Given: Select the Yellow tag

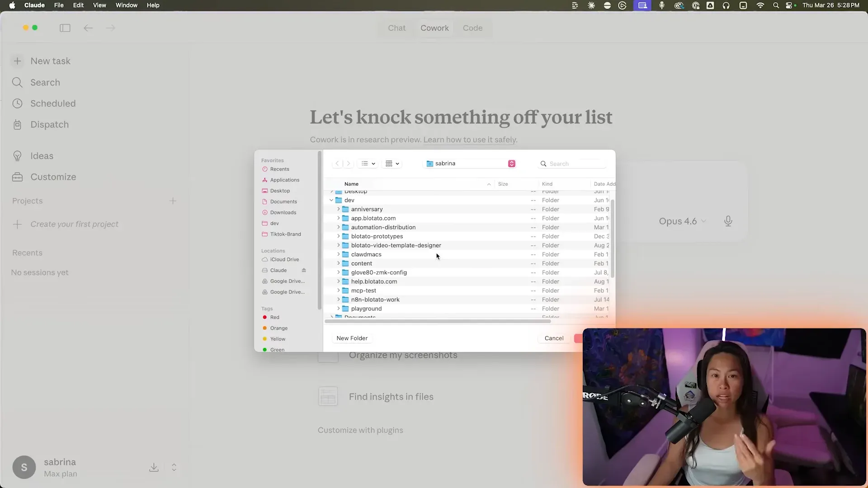Looking at the screenshot, I should click(x=278, y=339).
